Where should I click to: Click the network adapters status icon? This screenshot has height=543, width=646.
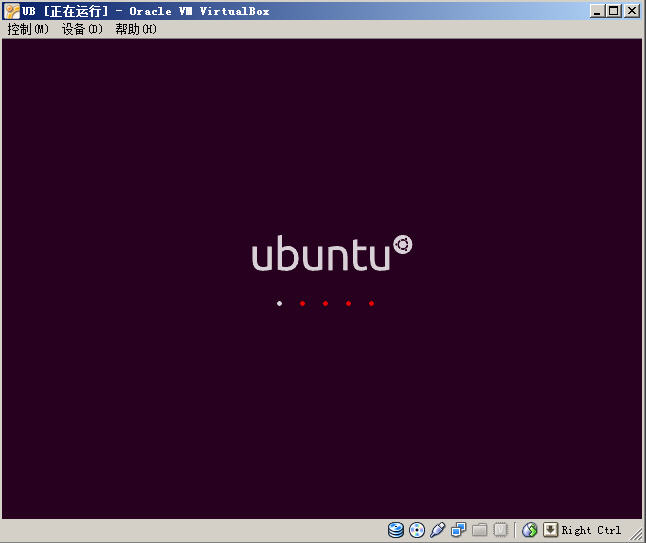coord(458,530)
